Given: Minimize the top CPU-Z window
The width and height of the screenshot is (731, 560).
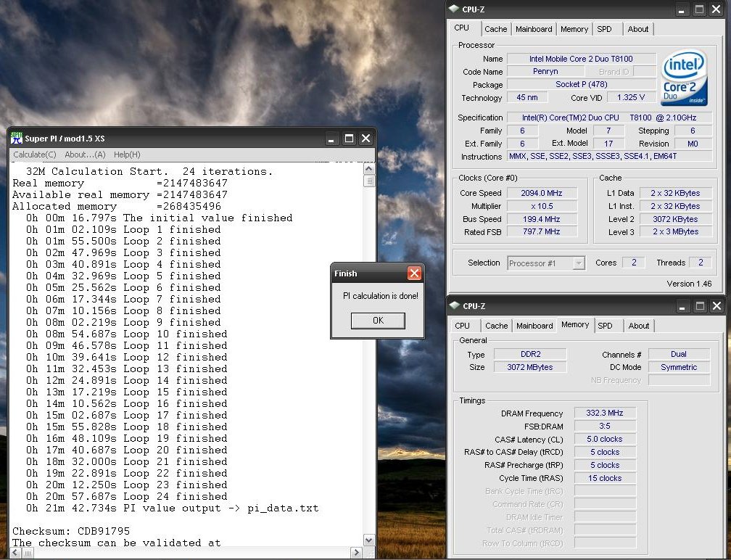Looking at the screenshot, I should point(681,9).
